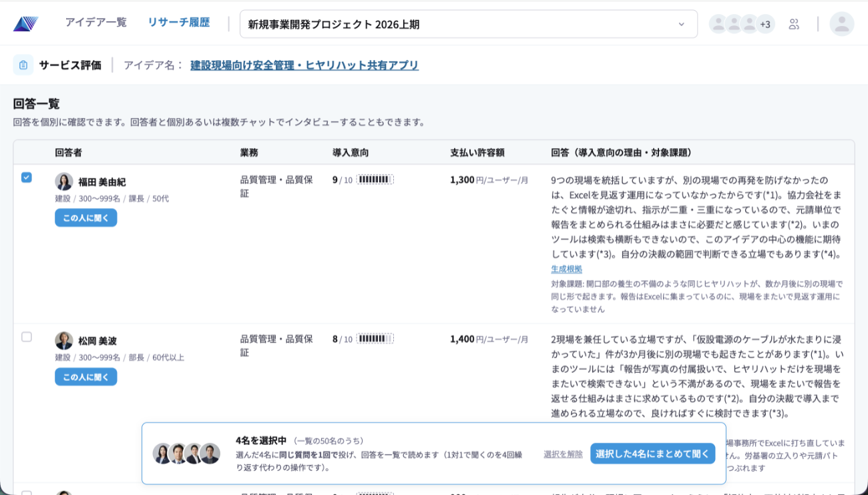
Task: Click この人に聞く for 福田 美由紀
Action: [86, 217]
